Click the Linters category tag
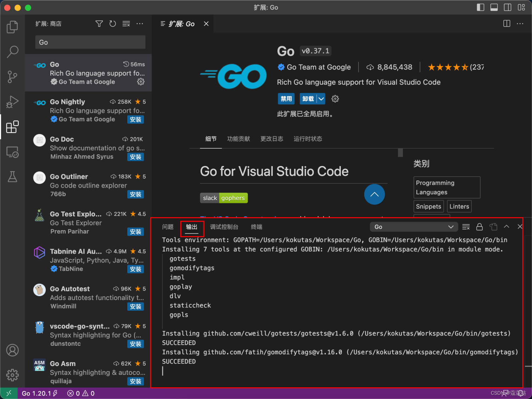 [459, 206]
